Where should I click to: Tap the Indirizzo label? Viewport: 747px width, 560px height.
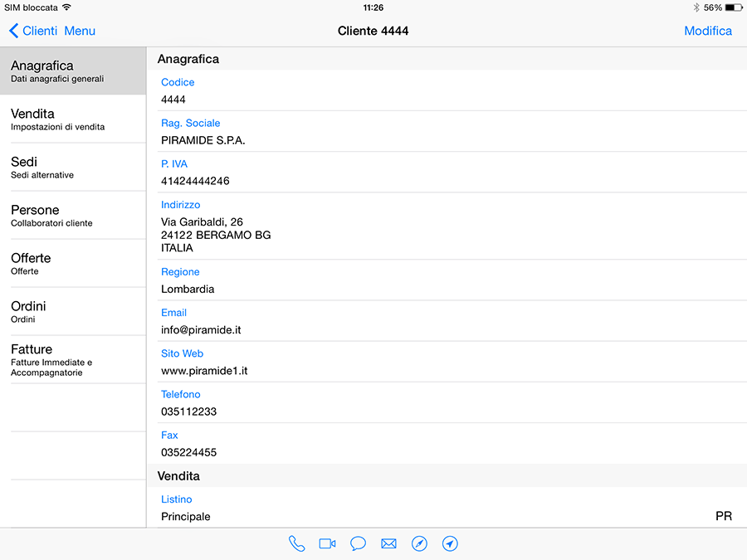click(181, 205)
